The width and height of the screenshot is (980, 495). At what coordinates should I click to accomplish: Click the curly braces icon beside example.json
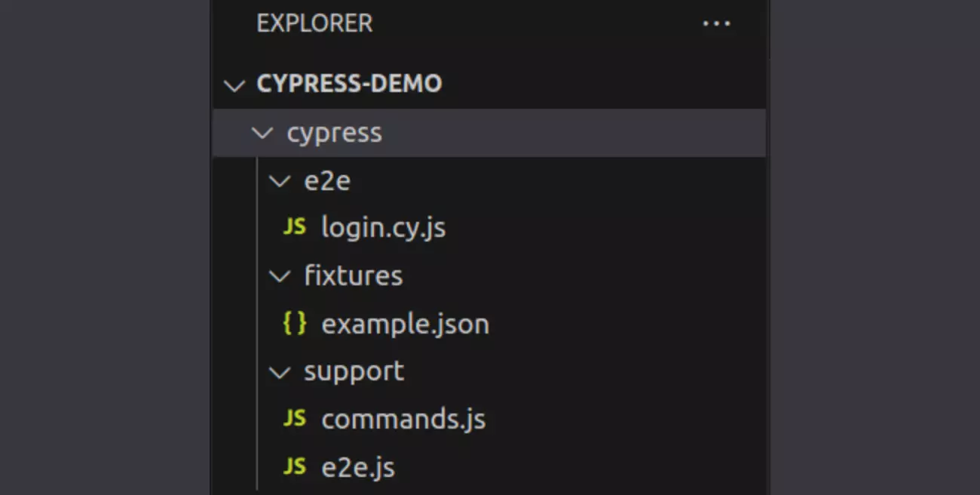(x=294, y=324)
